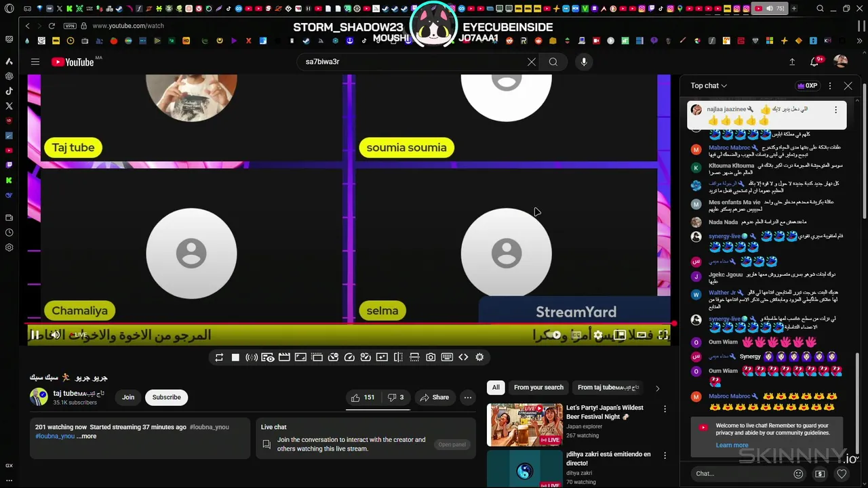Click the speedometer icon in the extension toolbar
Screen dimensions: 868x488
point(349,357)
